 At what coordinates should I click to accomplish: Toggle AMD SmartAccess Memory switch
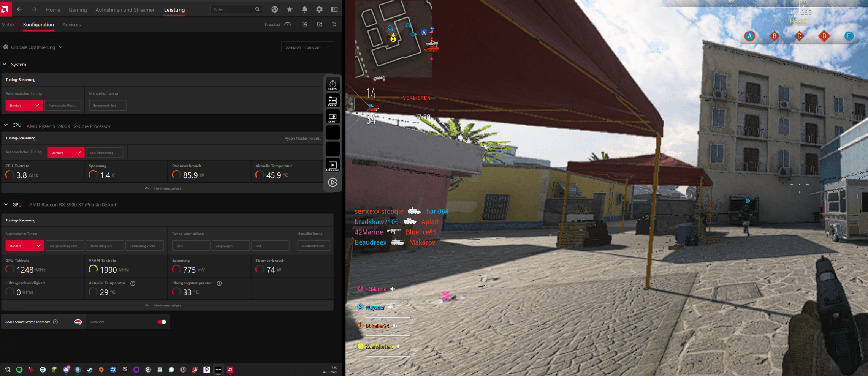click(162, 322)
